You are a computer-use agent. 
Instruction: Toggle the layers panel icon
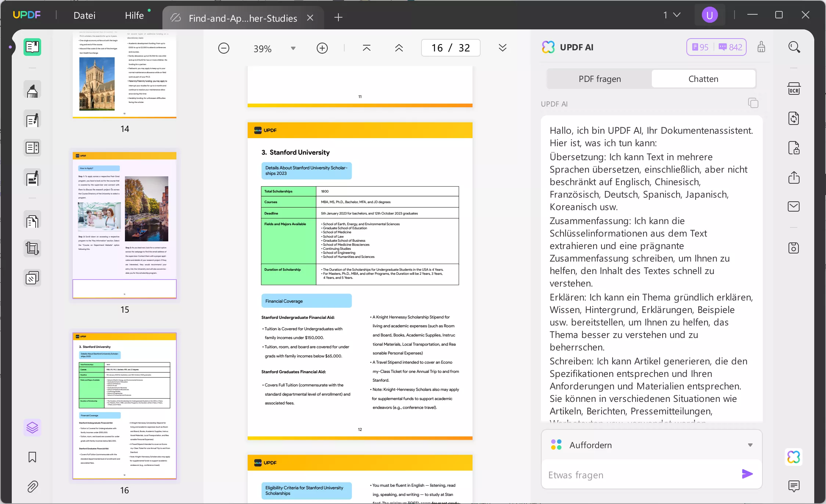[32, 427]
